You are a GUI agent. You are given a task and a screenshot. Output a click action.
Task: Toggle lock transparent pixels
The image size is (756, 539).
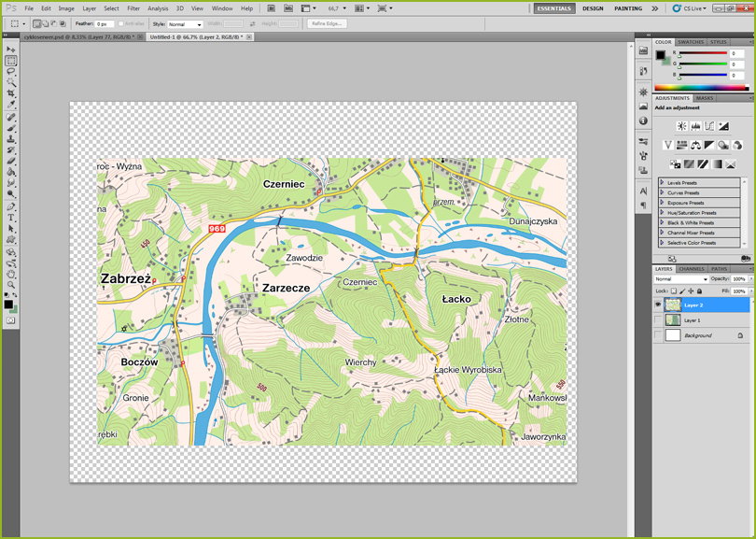pos(674,291)
